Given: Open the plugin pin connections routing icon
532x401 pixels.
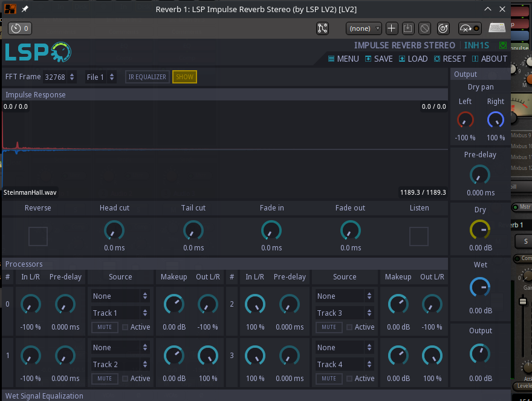Looking at the screenshot, I should pyautogui.click(x=322, y=28).
